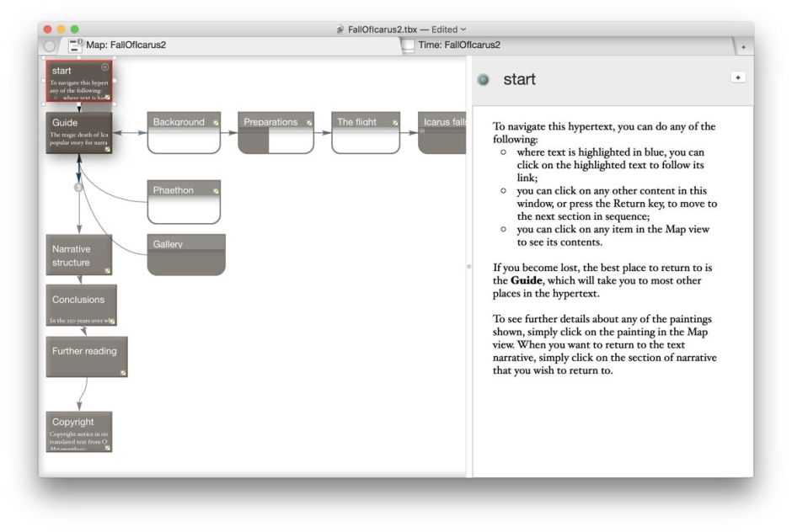Click the plus button to add a new tab
This screenshot has height=532, width=792.
(743, 46)
